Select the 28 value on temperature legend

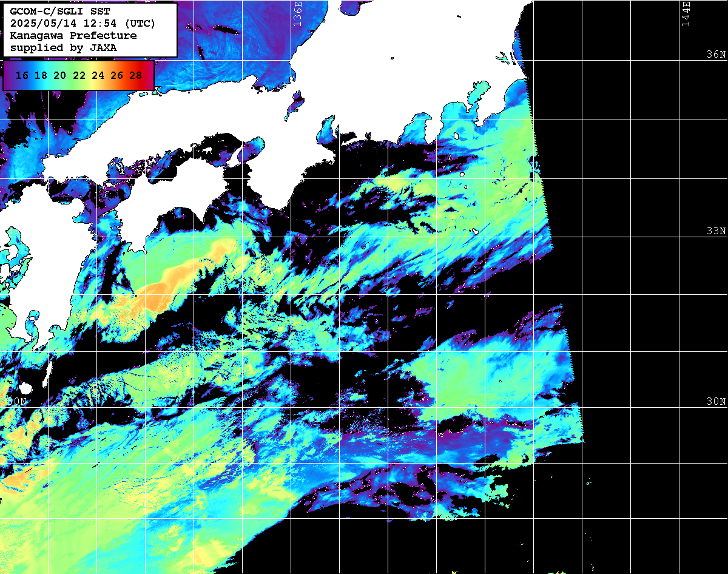(x=136, y=76)
